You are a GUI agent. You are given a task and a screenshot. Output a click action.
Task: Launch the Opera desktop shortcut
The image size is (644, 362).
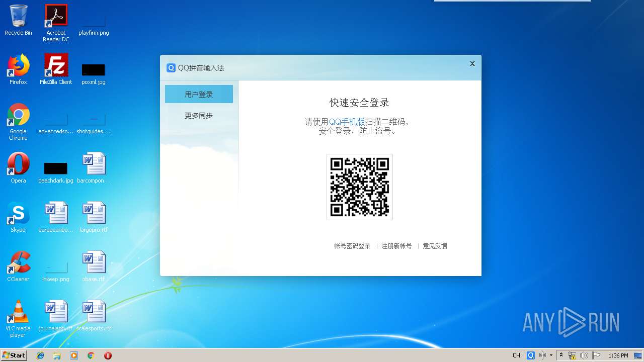[x=18, y=168]
